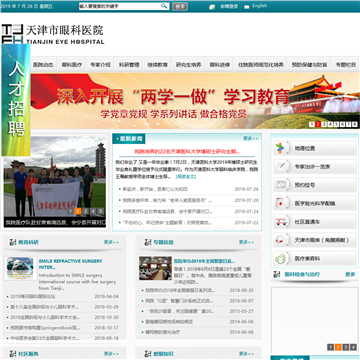Open the 医院动态 navigation menu item
The height and width of the screenshot is (360, 360).
click(43, 65)
